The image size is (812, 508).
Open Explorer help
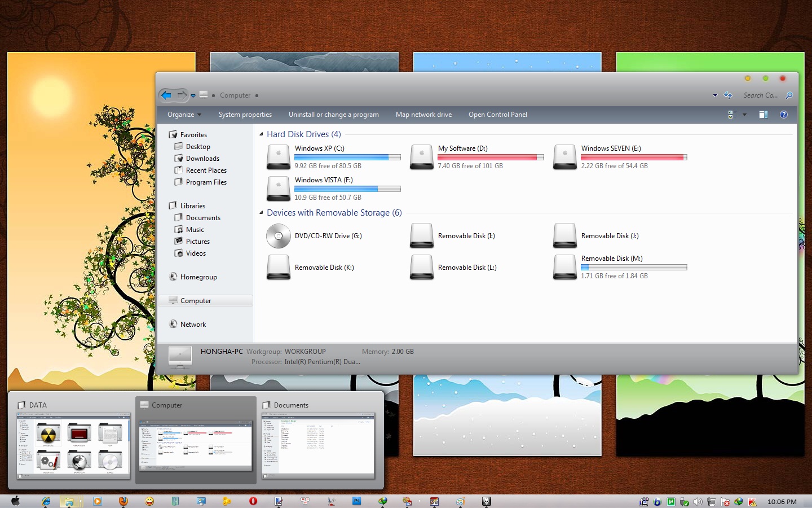tap(783, 115)
